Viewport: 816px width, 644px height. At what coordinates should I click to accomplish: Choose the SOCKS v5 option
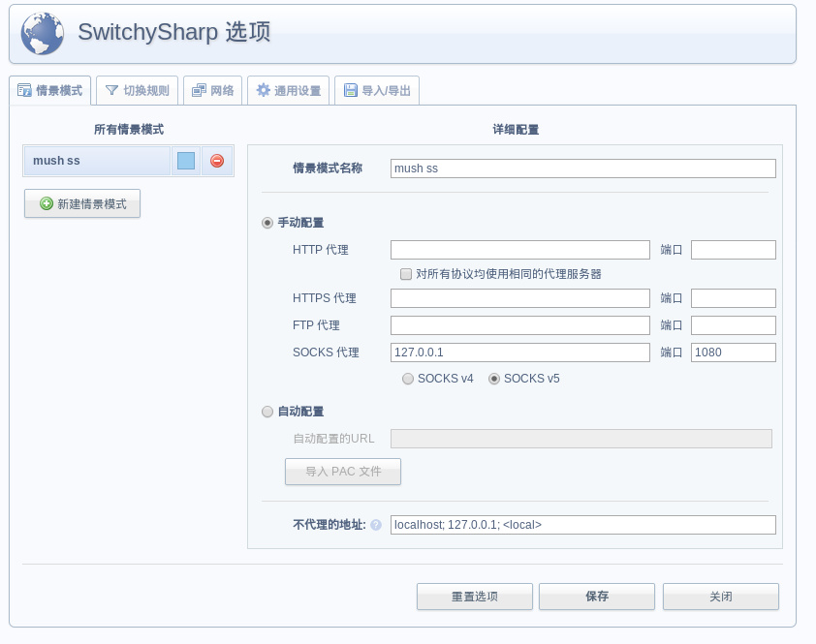coord(494,379)
